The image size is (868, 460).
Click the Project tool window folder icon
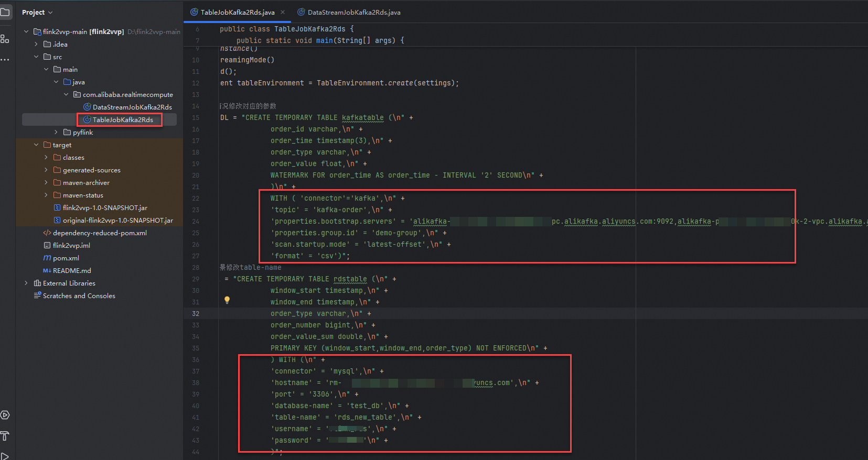click(x=5, y=12)
